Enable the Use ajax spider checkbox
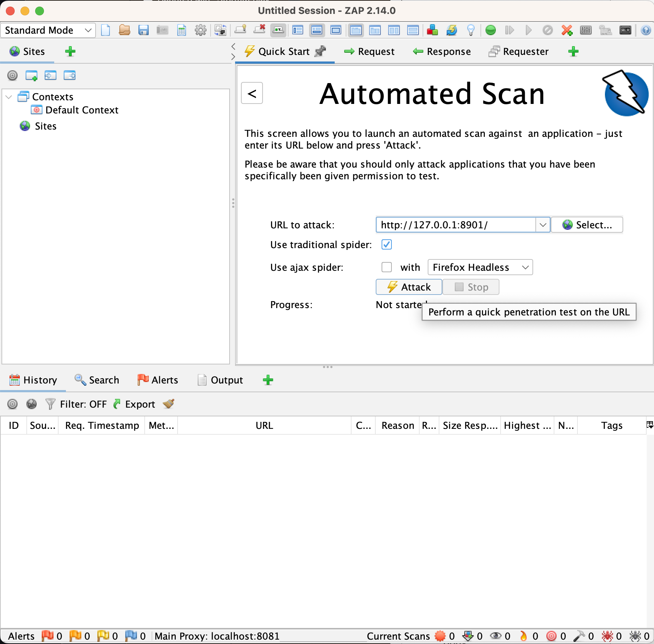The height and width of the screenshot is (644, 654). click(x=386, y=267)
